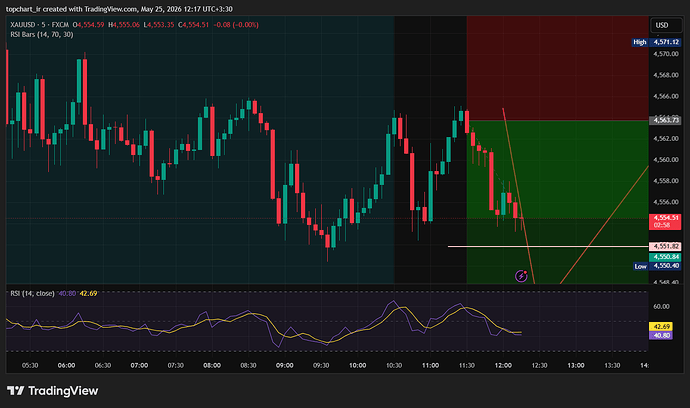Select the red stop-loss zone of position
Viewport: 690px width, 408px height.
click(558, 68)
